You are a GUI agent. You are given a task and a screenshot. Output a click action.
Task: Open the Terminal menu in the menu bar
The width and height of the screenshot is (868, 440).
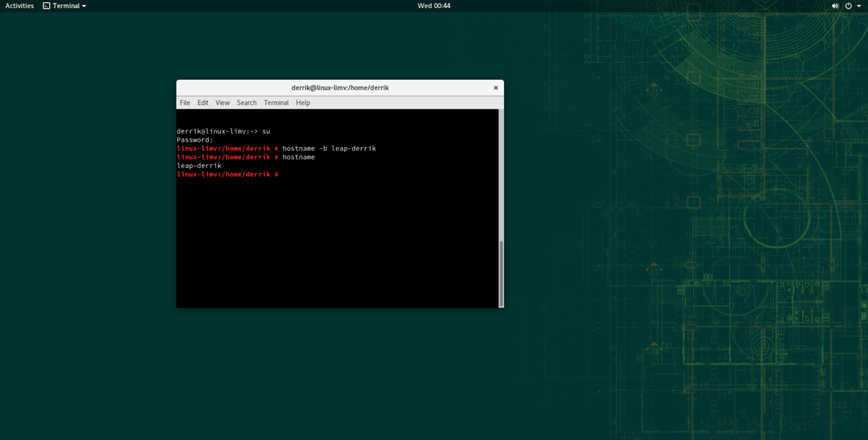(276, 102)
